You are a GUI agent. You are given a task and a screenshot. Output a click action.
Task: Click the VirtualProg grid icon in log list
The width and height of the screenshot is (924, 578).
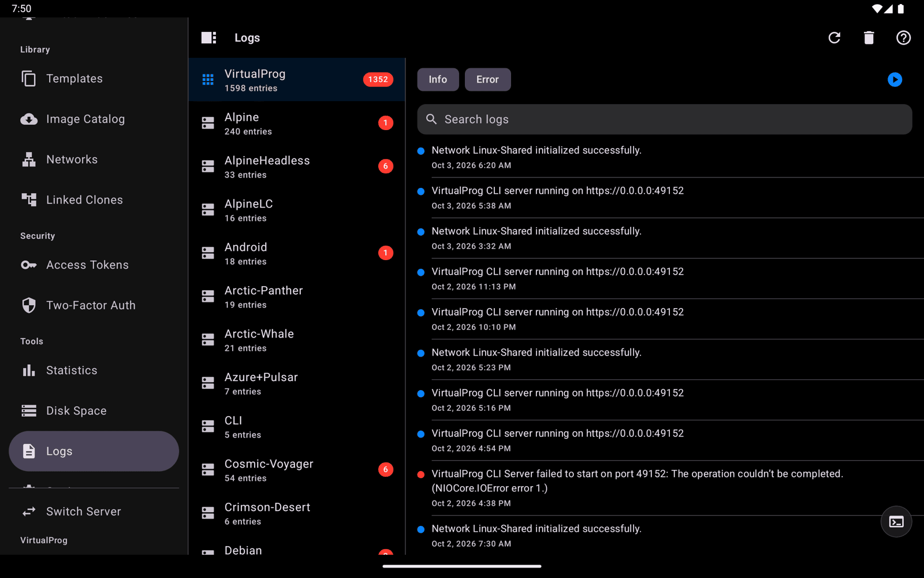click(x=208, y=80)
